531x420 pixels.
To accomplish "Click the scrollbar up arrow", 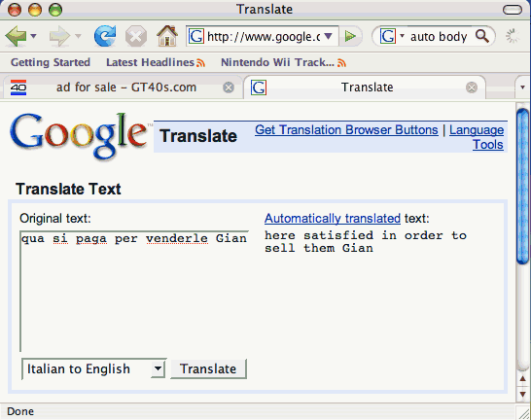I will pos(523,378).
